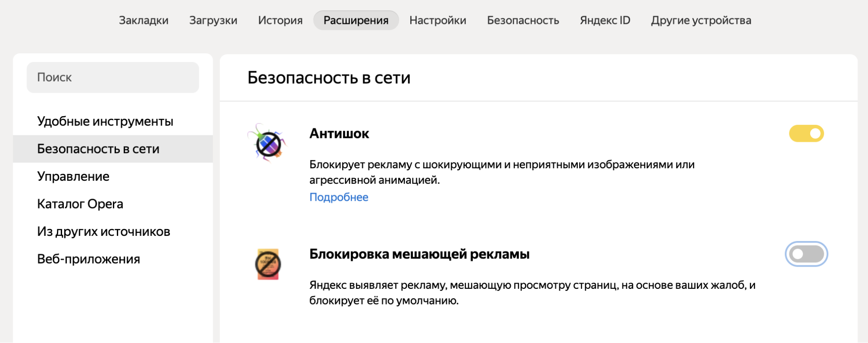Open the Безопасность top tab
This screenshot has width=868, height=343.
[x=523, y=20]
